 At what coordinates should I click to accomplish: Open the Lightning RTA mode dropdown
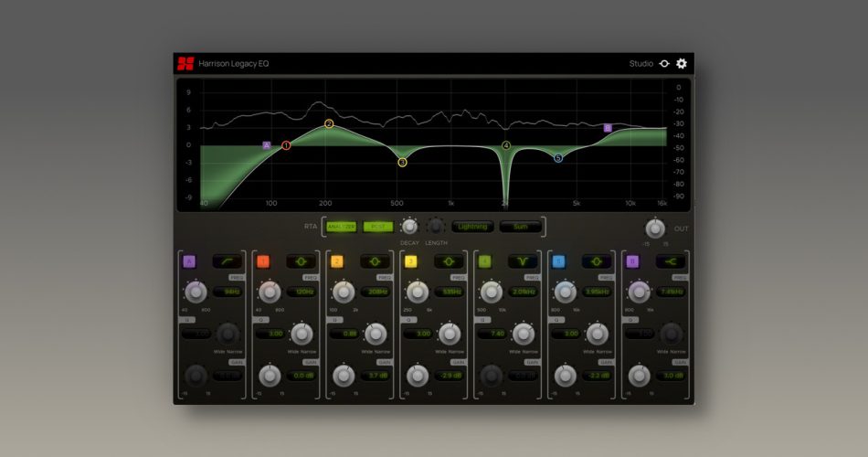pos(472,227)
